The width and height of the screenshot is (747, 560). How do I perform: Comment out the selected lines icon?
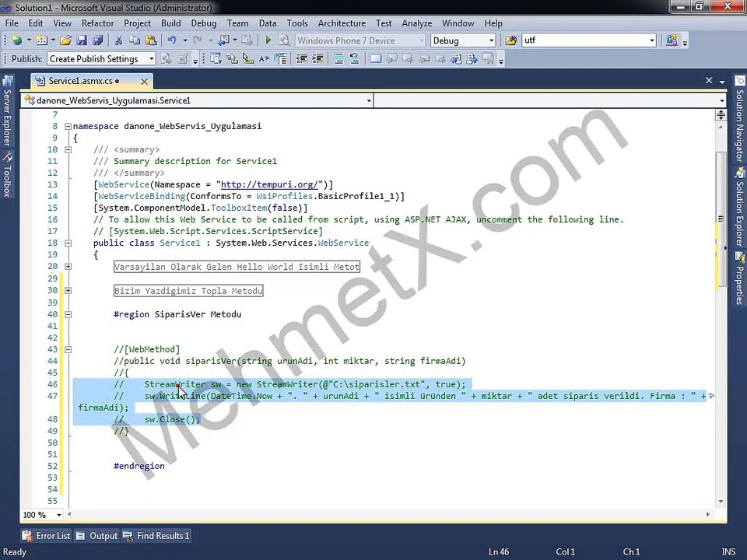338,58
